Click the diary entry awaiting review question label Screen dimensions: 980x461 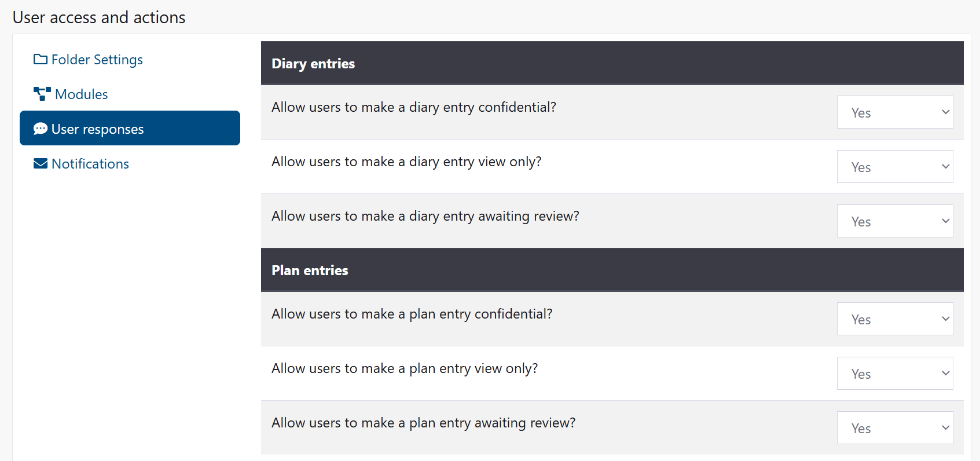tap(425, 215)
